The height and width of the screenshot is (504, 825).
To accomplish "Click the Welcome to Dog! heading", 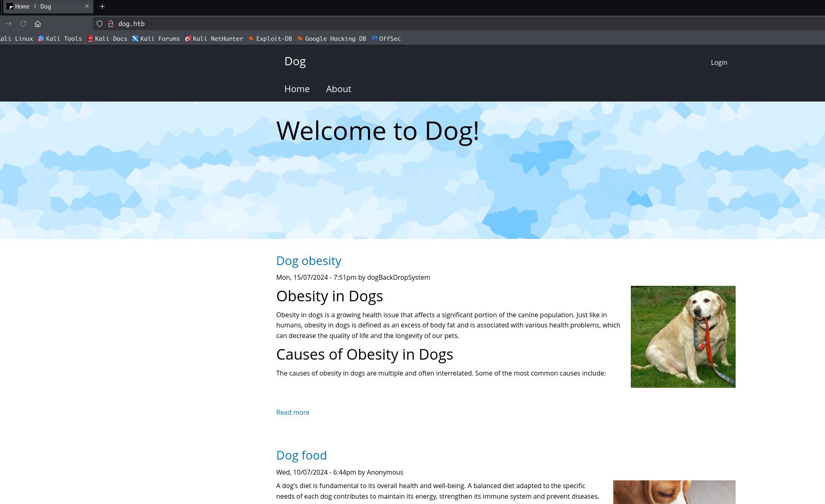I will pyautogui.click(x=378, y=131).
